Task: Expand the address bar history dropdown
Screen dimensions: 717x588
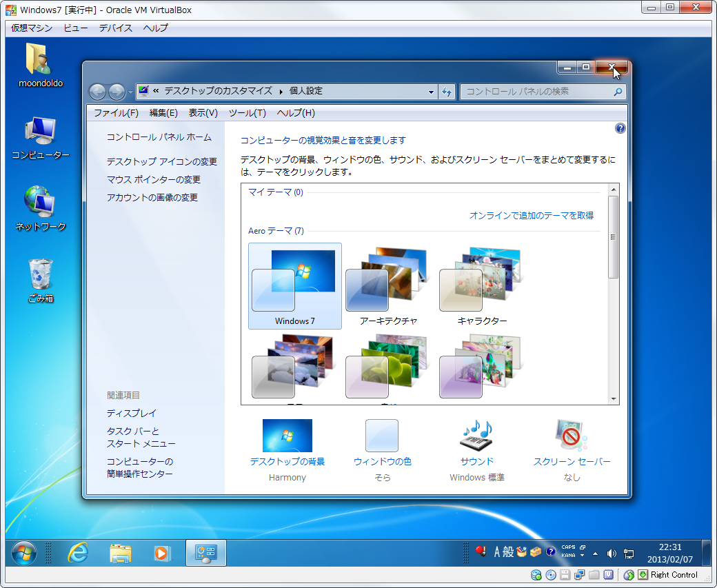Action: tap(431, 92)
